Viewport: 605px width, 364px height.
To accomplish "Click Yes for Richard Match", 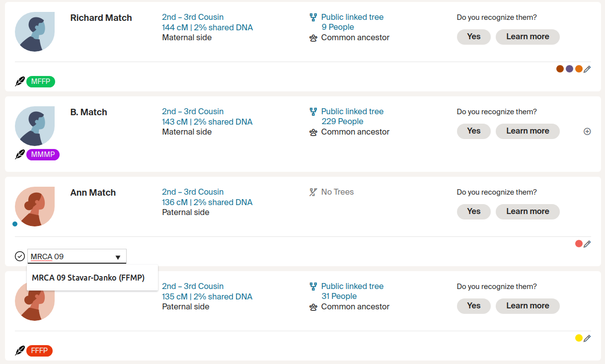I will click(473, 37).
